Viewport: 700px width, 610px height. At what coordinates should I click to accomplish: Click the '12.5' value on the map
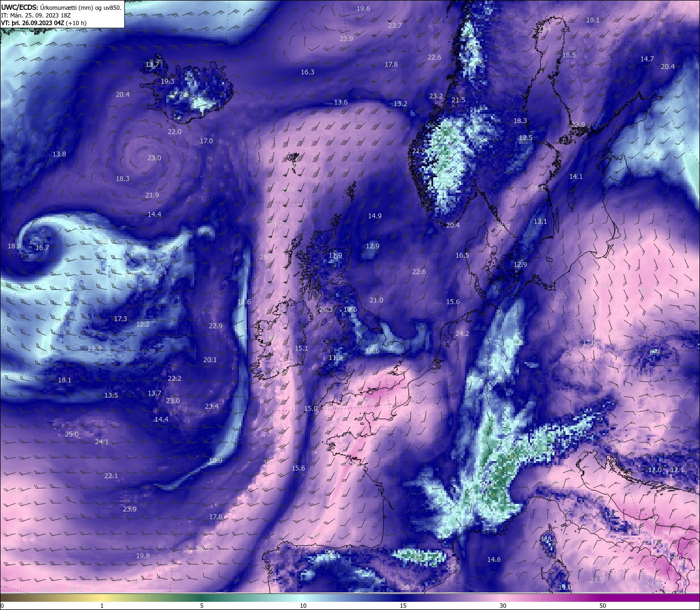point(526,138)
